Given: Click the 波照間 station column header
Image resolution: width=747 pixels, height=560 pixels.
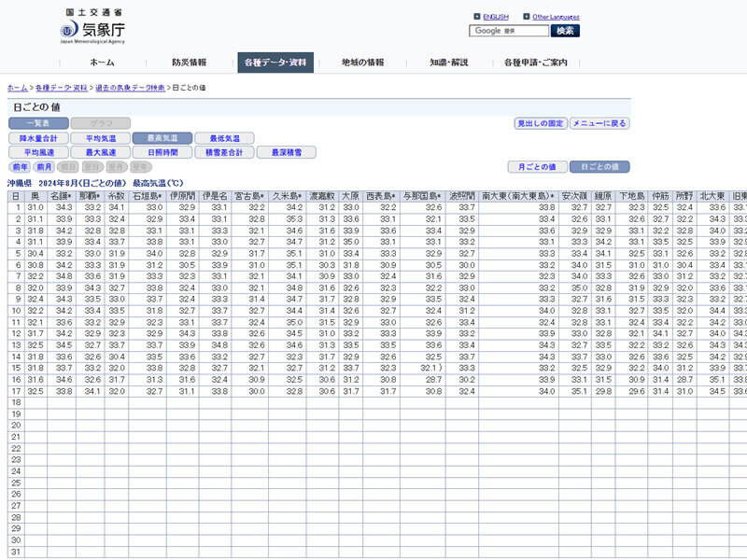Looking at the screenshot, I should (x=462, y=196).
